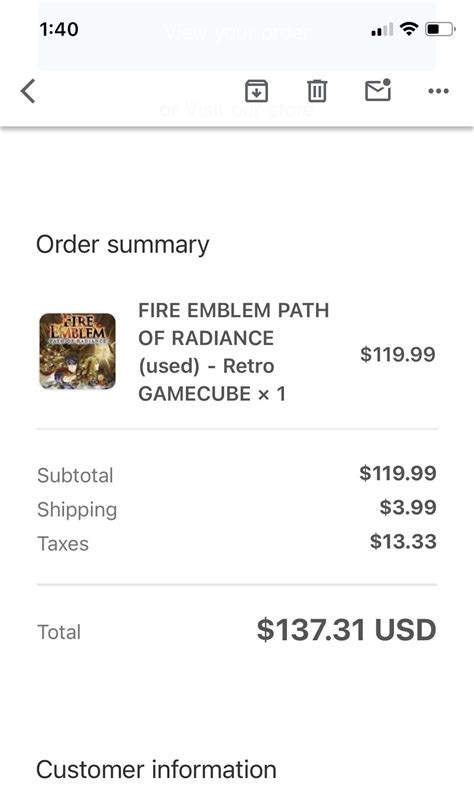Tap the Wi-Fi status icon
This screenshot has height=797, width=474.
[409, 29]
